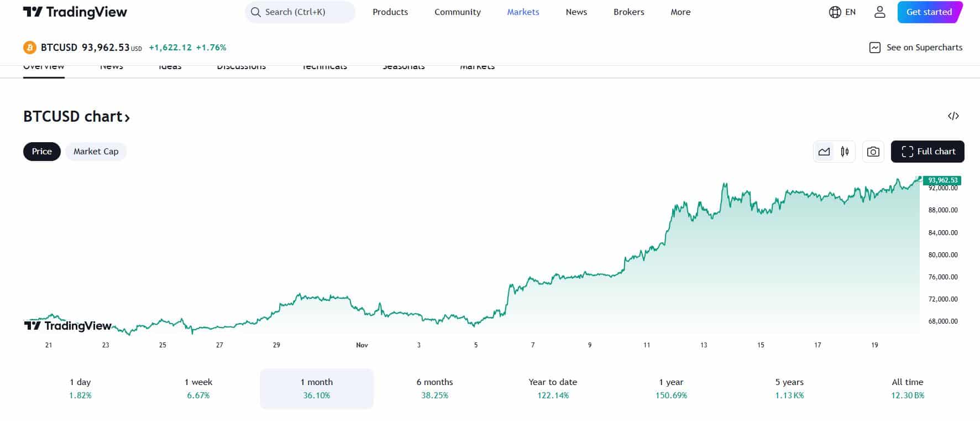980x421 pixels.
Task: Select the 1 month range
Action: (x=317, y=388)
